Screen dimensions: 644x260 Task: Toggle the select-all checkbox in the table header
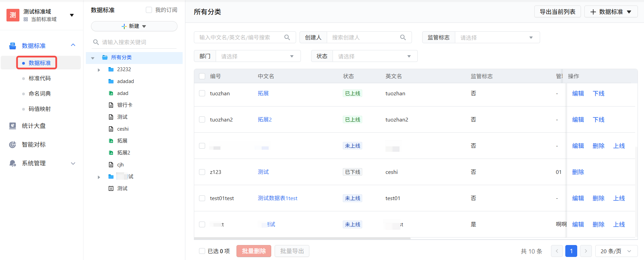202,76
